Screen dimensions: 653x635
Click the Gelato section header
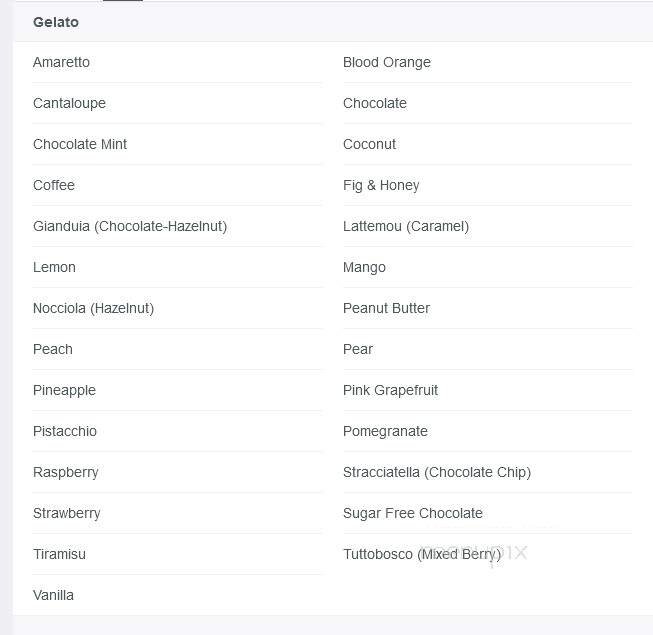point(56,22)
